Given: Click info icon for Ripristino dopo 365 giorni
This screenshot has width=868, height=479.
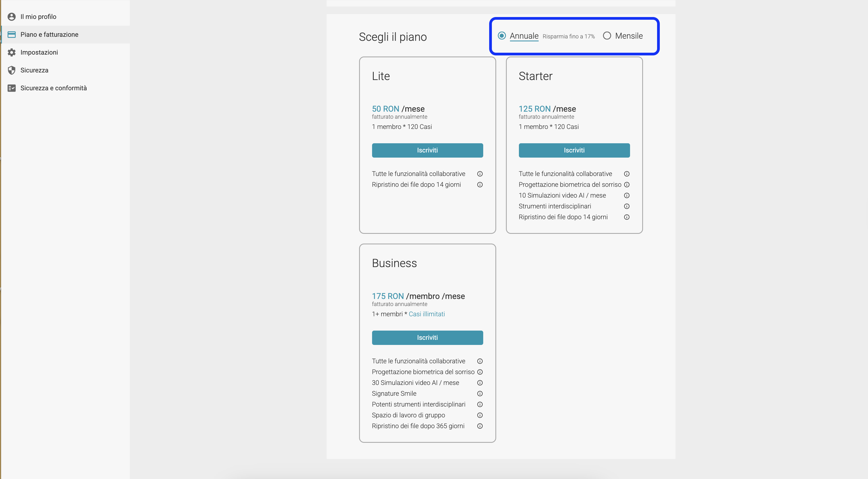Looking at the screenshot, I should (480, 426).
